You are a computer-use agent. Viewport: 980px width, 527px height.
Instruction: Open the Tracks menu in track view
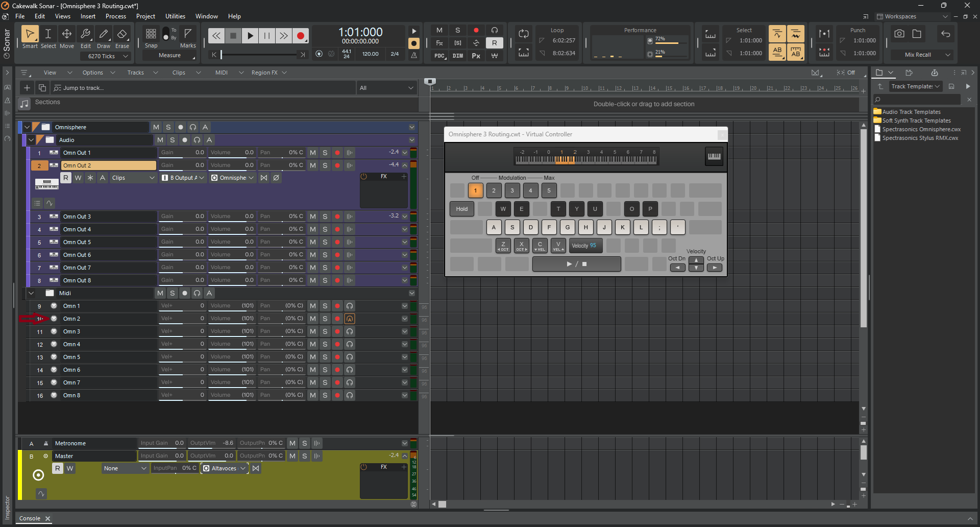[136, 73]
